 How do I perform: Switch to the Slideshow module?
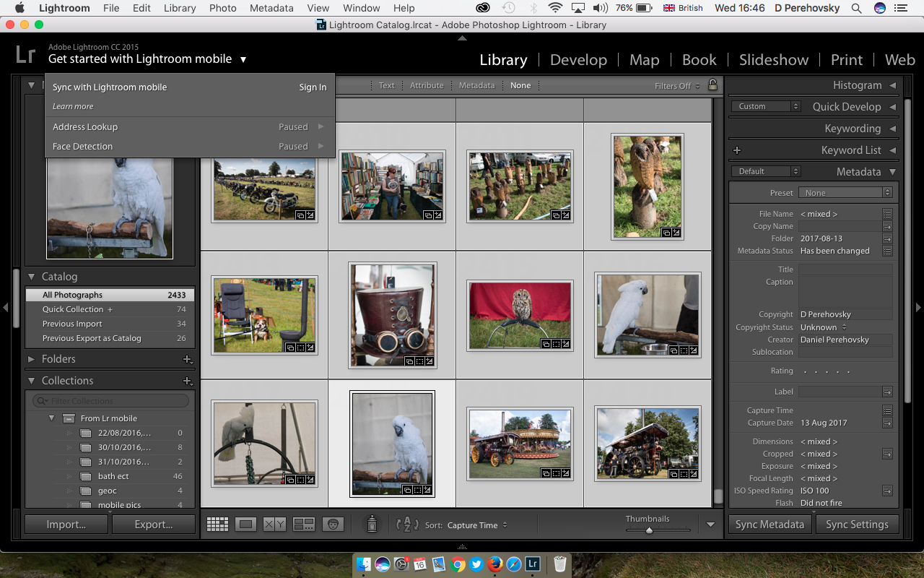(x=773, y=60)
